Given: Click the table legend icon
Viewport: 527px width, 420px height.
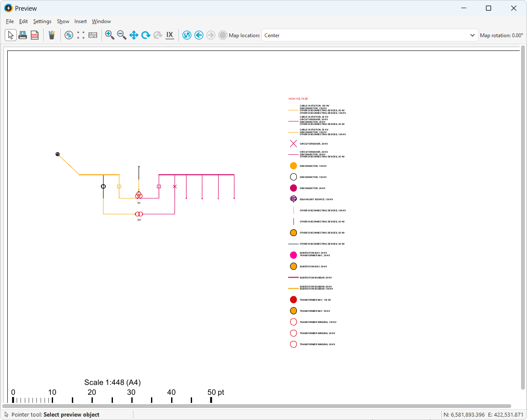Looking at the screenshot, I should tap(93, 35).
